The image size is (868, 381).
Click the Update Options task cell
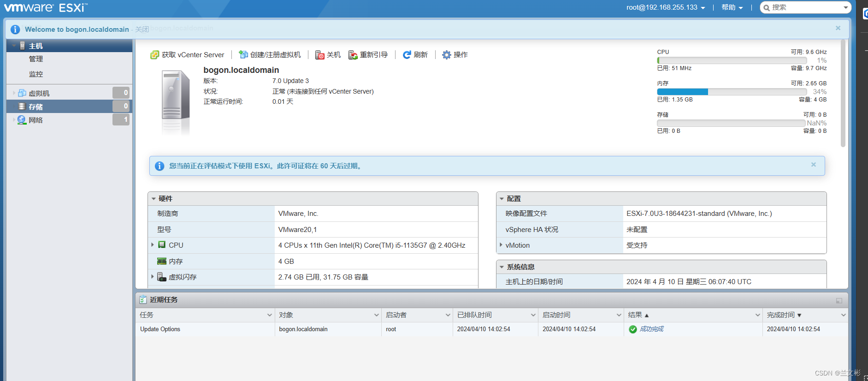click(x=205, y=329)
